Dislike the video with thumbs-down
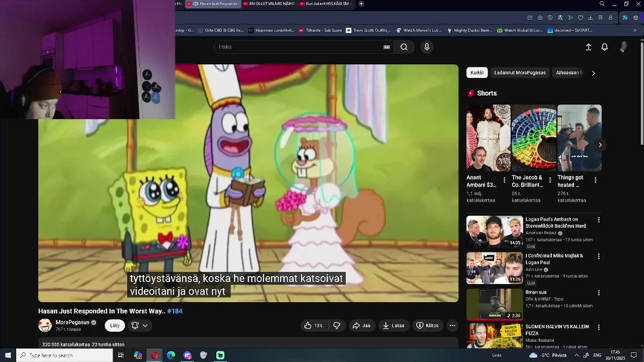The height and width of the screenshot is (362, 644). click(337, 325)
